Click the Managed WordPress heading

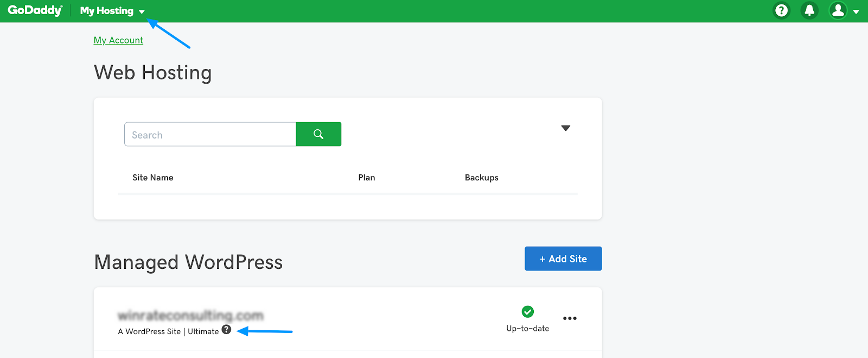point(188,262)
